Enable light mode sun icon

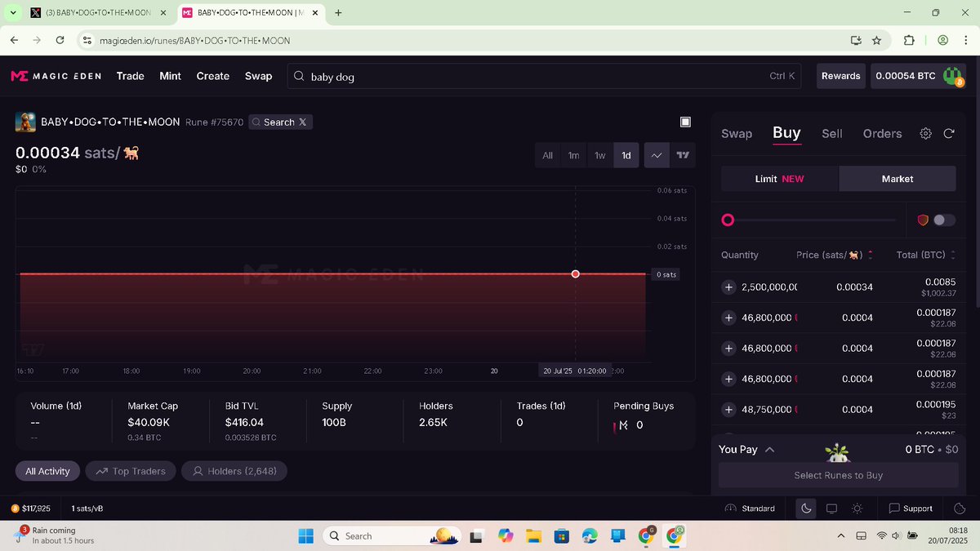click(x=857, y=509)
